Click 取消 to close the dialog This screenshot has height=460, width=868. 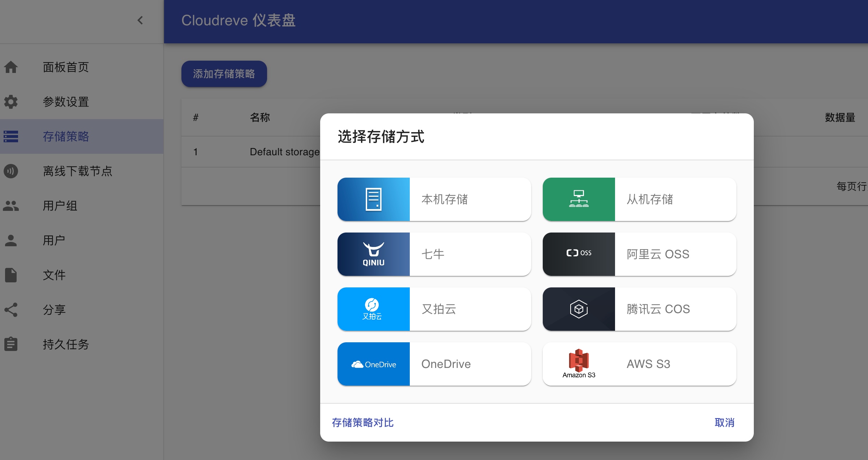[x=725, y=422]
